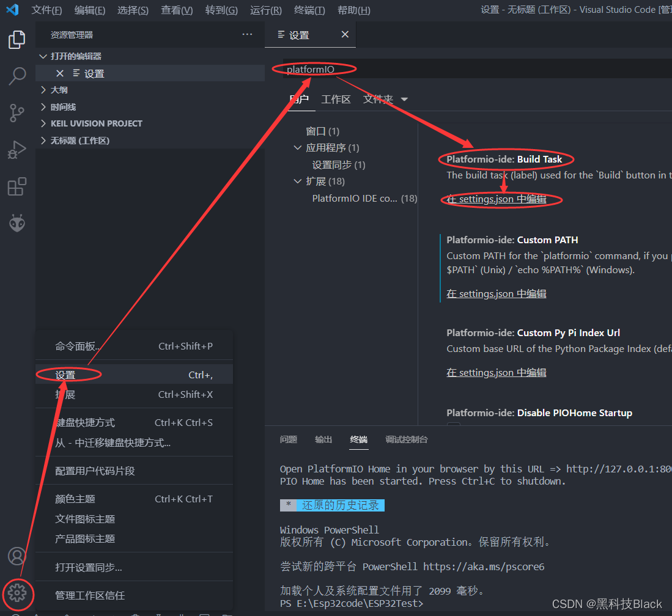Open the 查看(V) menu
672x616 pixels.
pos(177,10)
